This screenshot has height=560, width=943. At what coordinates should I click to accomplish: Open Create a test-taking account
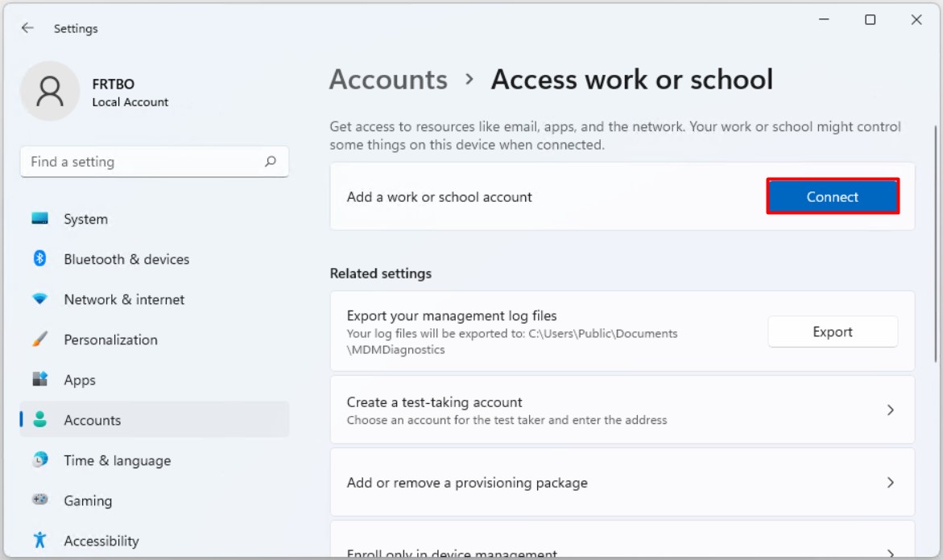[622, 410]
